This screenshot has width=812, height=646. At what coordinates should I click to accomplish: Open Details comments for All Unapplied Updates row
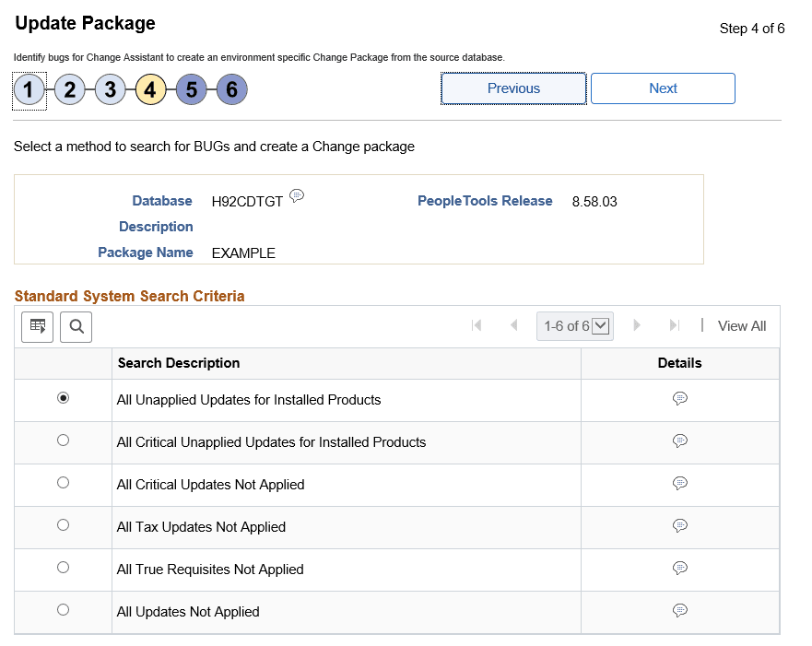[679, 398]
